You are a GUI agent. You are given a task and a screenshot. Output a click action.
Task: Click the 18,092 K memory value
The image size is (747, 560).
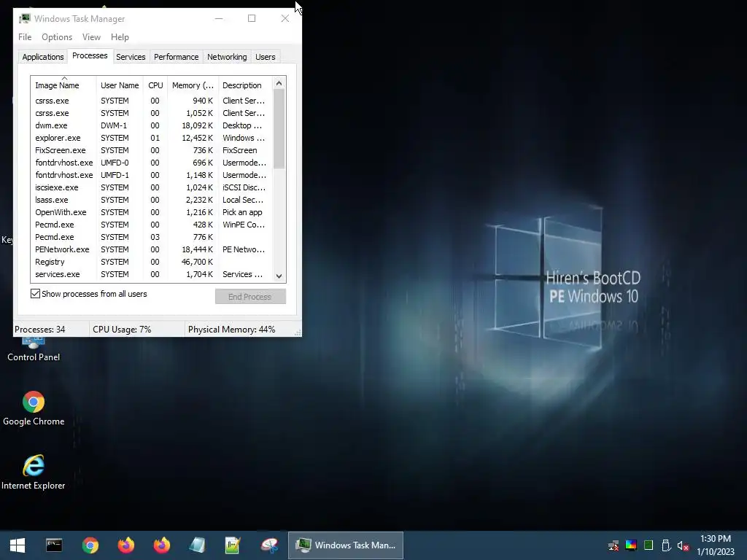[197, 125]
